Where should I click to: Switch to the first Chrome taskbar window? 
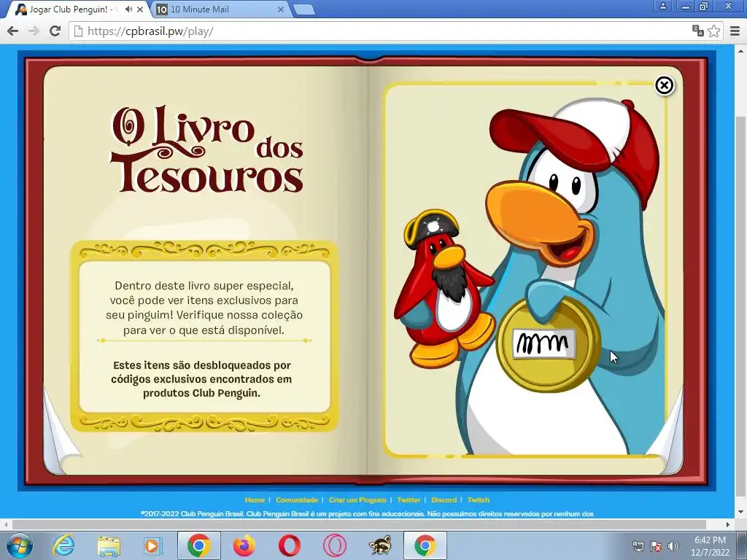198,545
